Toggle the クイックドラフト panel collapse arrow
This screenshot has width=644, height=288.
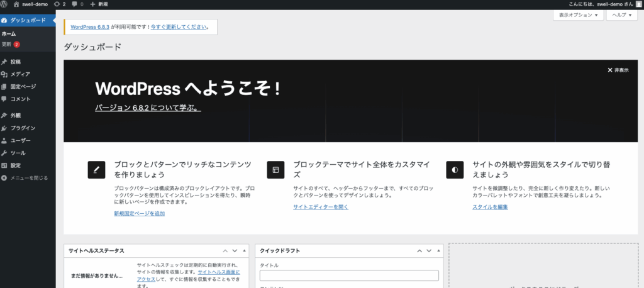tap(438, 250)
